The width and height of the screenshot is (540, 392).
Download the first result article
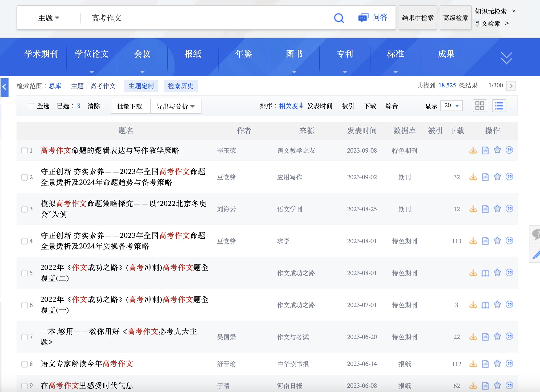[473, 150]
